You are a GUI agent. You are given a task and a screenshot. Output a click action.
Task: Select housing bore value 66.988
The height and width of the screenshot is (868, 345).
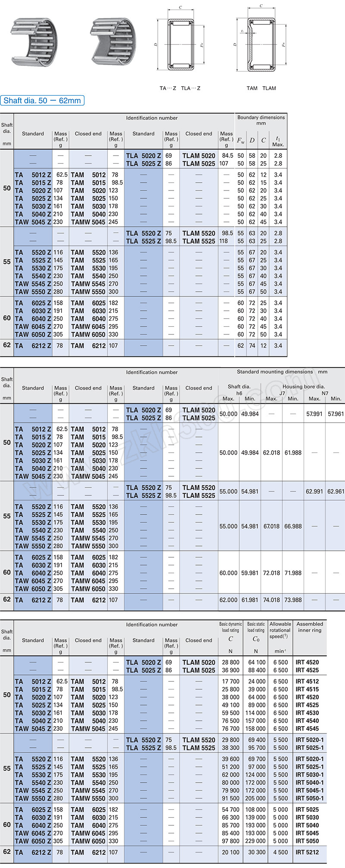pos(293,526)
